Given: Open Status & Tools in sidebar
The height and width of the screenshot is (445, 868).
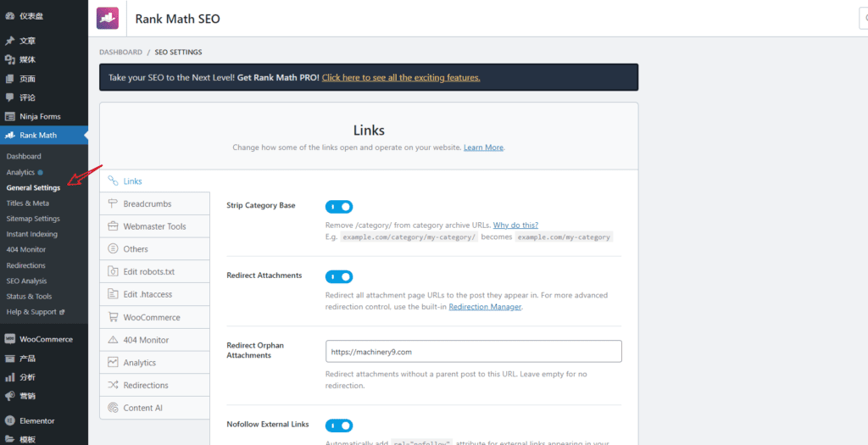Looking at the screenshot, I should (x=29, y=296).
